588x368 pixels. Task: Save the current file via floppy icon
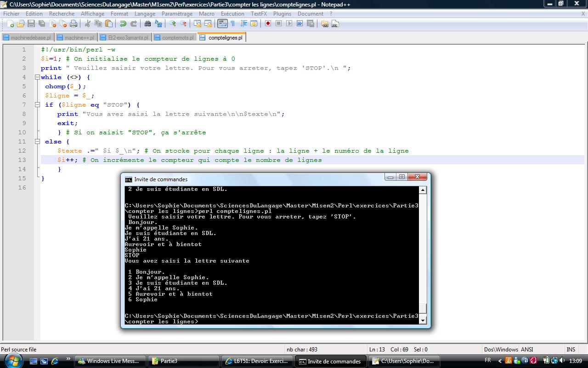pos(31,23)
